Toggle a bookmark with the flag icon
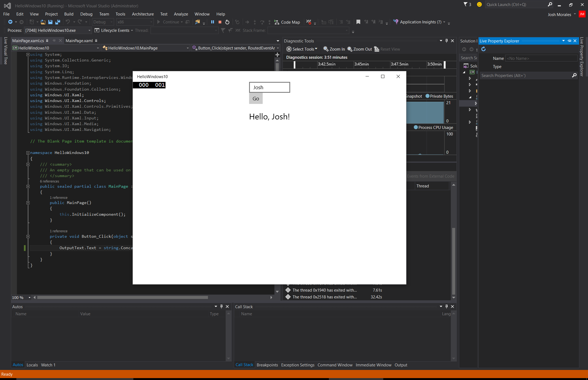This screenshot has height=380, width=588. (359, 22)
